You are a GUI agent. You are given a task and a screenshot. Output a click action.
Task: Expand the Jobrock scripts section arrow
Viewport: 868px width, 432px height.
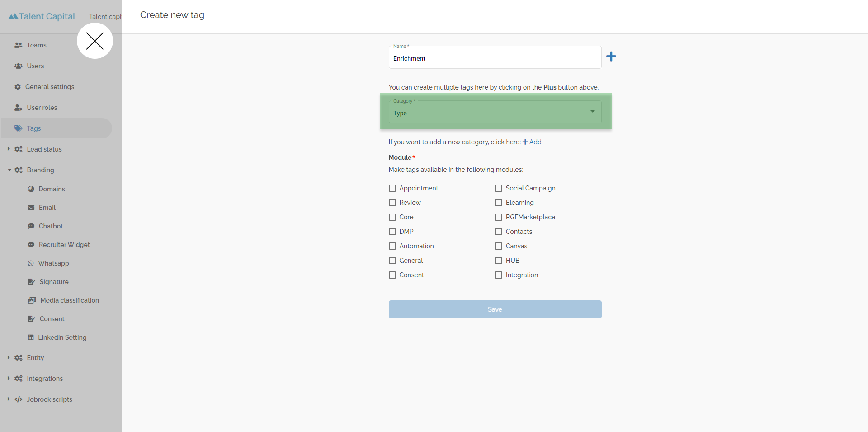9,399
